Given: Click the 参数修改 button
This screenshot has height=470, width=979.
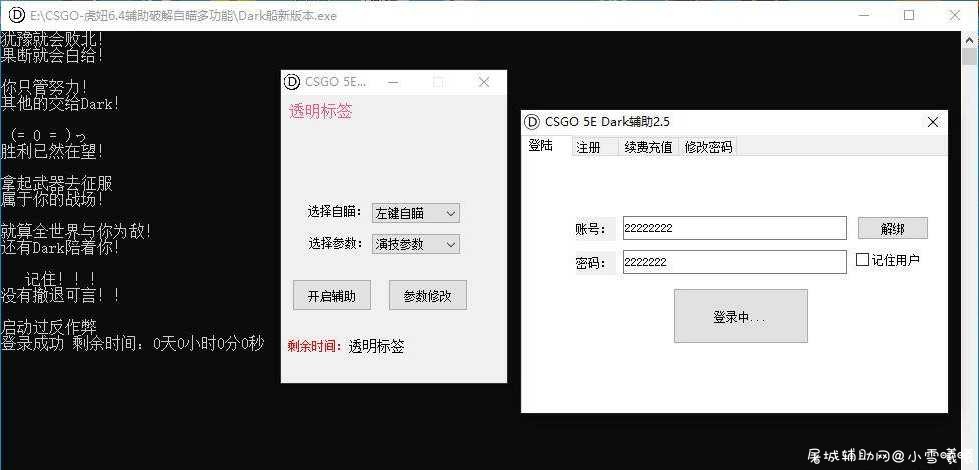Looking at the screenshot, I should point(428,296).
